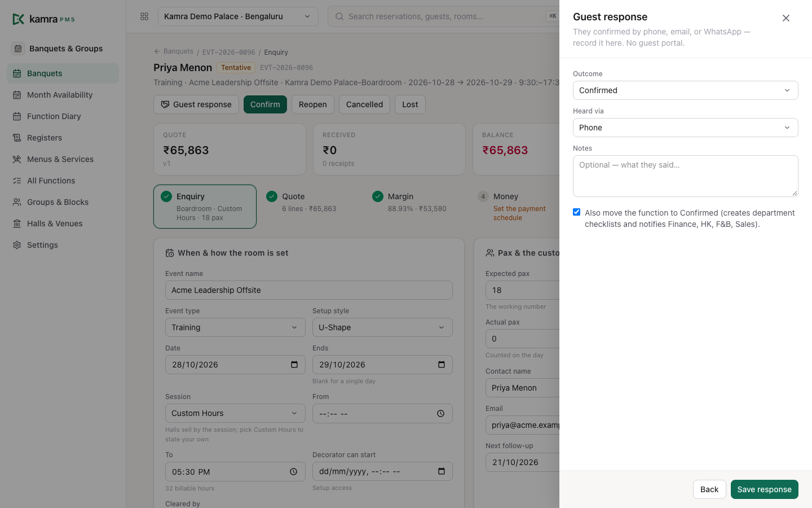Open the Outcome dropdown showing Confirmed

[x=685, y=90]
